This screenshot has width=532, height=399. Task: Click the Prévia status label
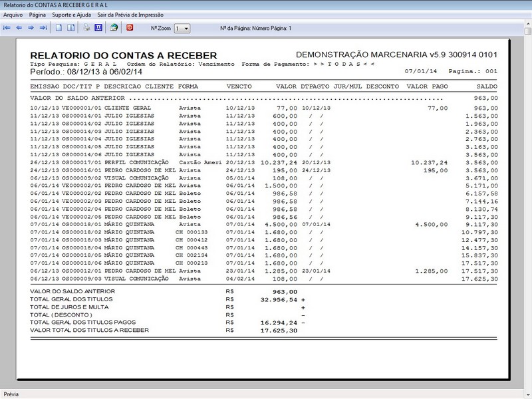coord(11,392)
